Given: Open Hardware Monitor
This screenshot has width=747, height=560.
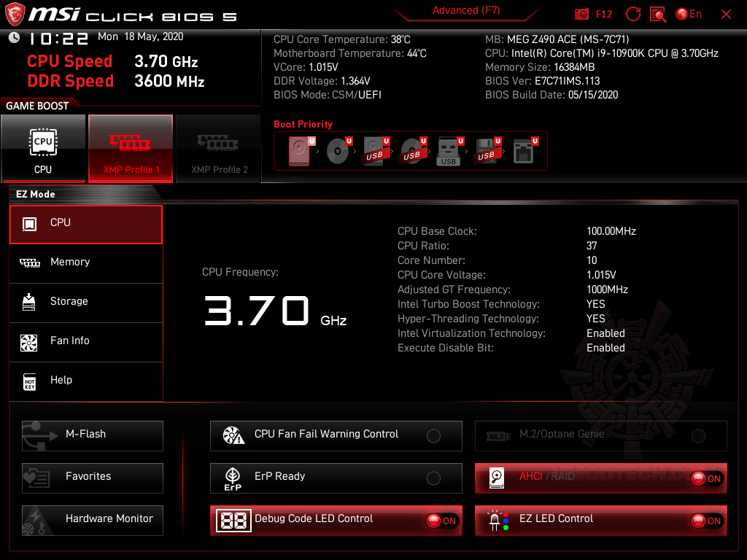Looking at the screenshot, I should point(93,521).
